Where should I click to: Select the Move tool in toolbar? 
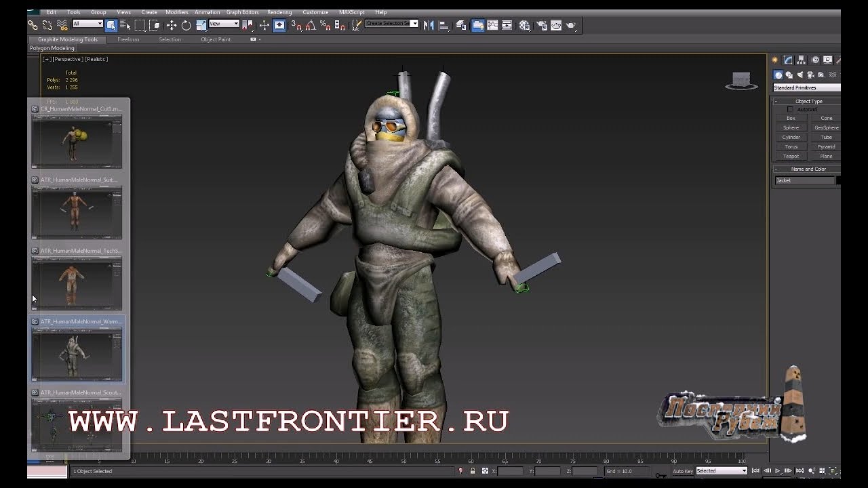172,25
